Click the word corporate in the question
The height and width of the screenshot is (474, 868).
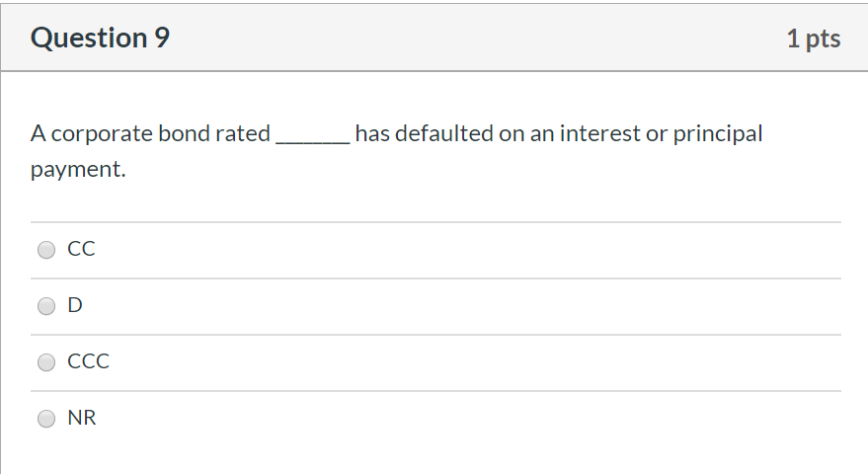(102, 134)
